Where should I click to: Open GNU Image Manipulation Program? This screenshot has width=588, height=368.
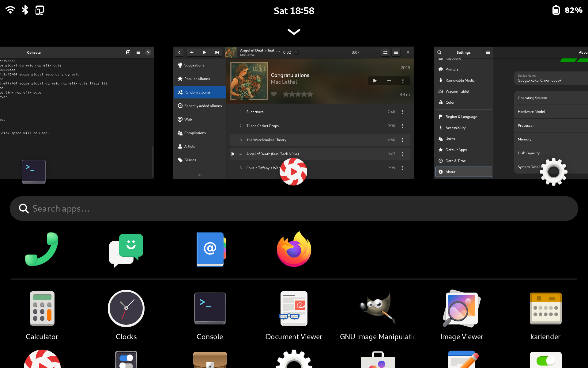coord(378,309)
